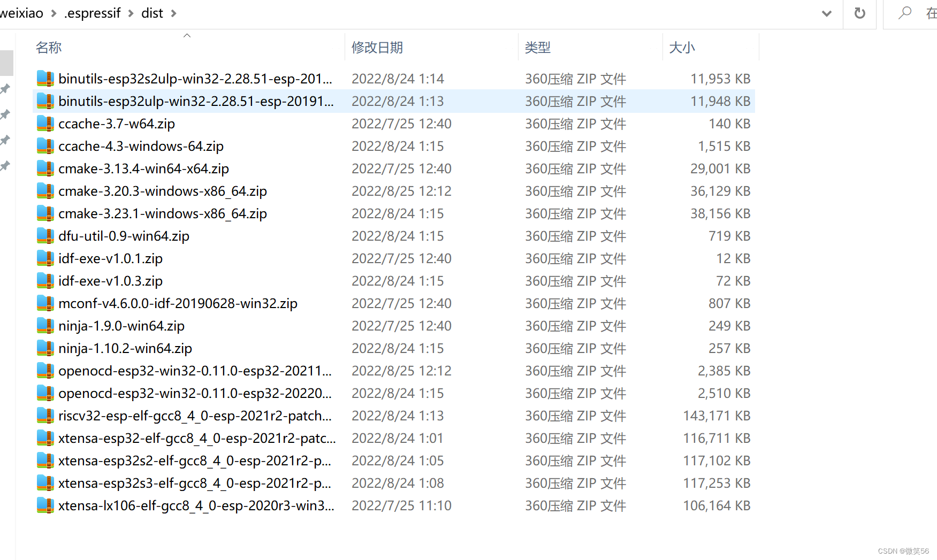Viewport: 937px width, 560px height.
Task: Click zip icon of dfu-util-0.9-win64.zip
Action: coord(45,236)
